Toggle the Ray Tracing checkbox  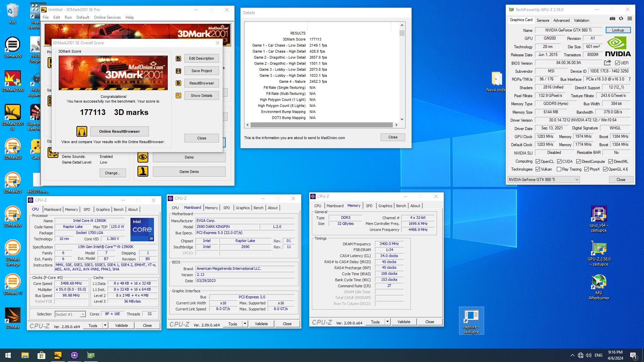coord(559,169)
